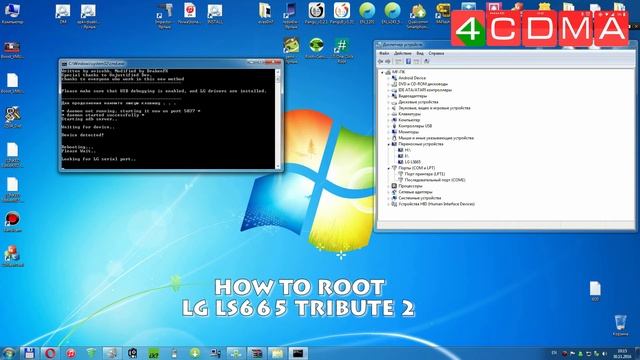This screenshot has height=360, width=640.
Task: Select IDE ATA/ATAPI контроллеры tree entry
Action: pos(425,90)
